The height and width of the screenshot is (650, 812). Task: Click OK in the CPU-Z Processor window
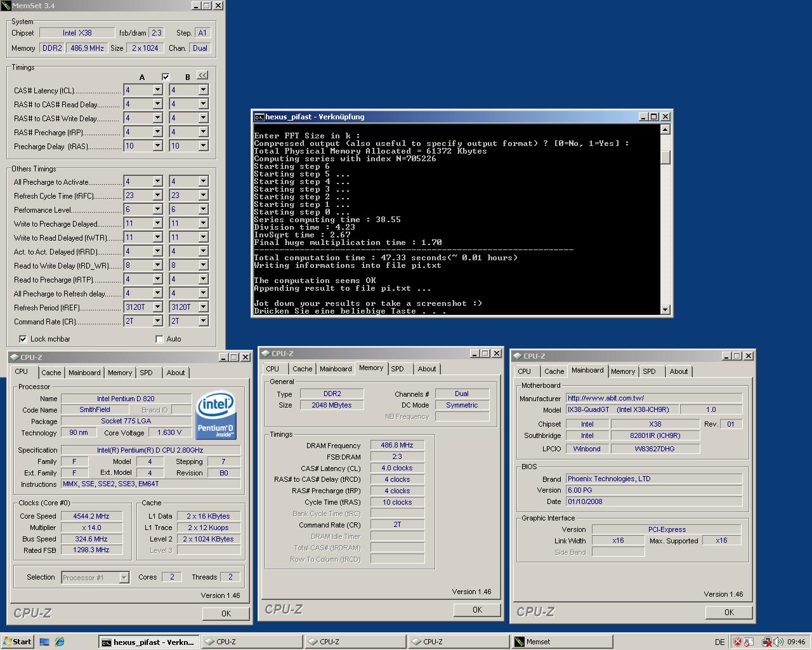[226, 614]
